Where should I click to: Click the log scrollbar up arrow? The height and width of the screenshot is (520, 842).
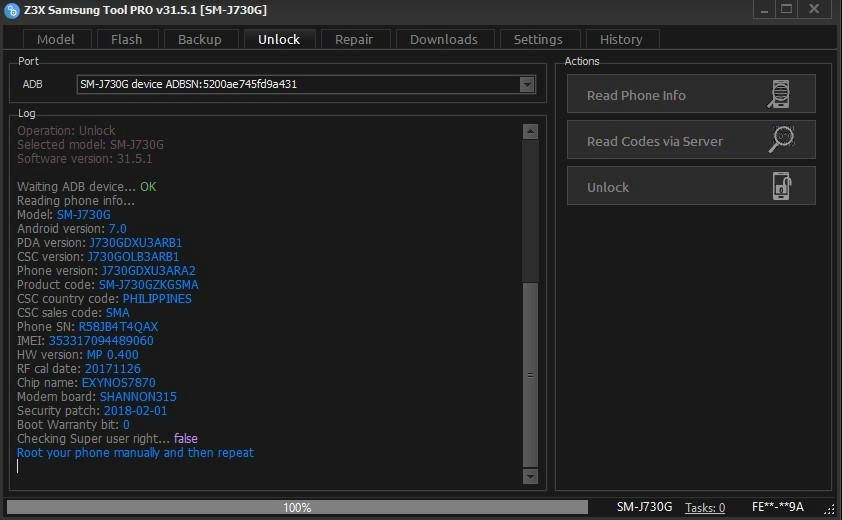click(x=530, y=132)
